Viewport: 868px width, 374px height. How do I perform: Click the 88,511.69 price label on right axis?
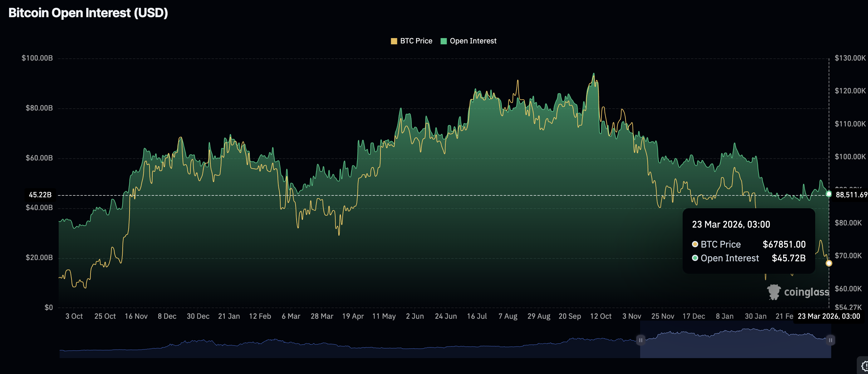click(851, 195)
